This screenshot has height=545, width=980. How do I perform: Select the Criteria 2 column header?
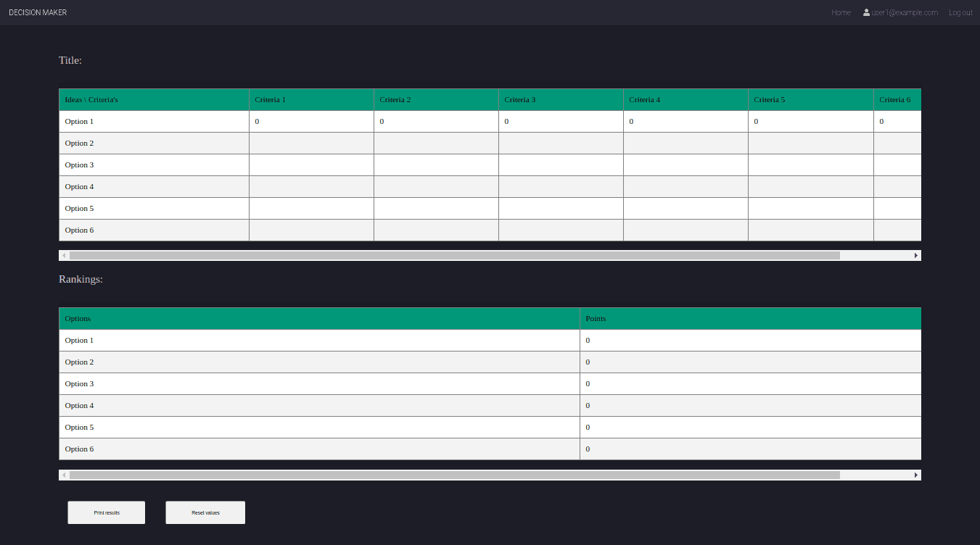coord(436,99)
